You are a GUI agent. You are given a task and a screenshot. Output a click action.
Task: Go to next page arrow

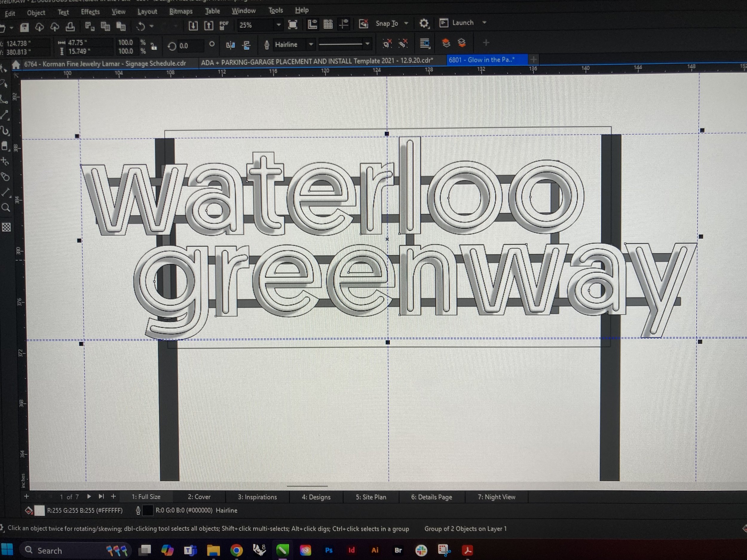pos(89,496)
